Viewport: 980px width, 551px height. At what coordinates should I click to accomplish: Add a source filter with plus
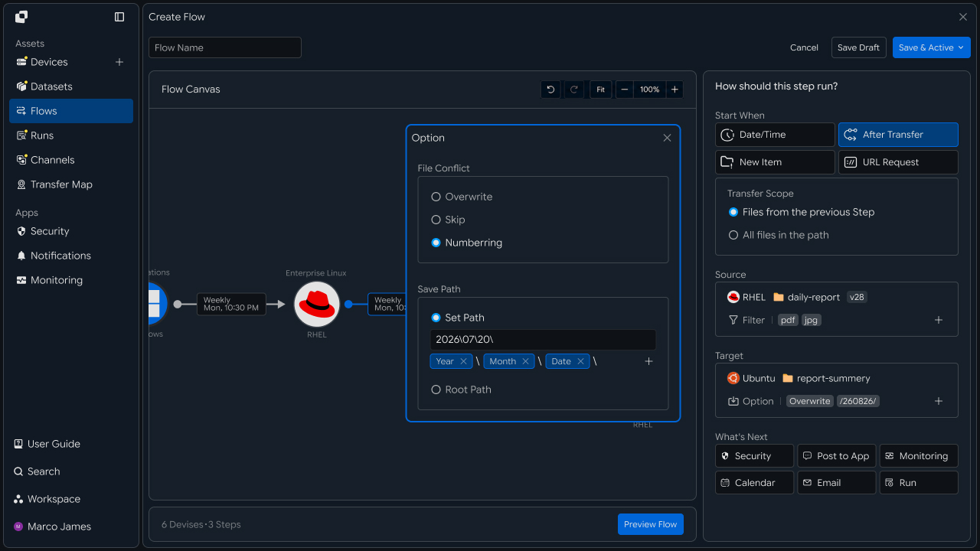point(939,320)
